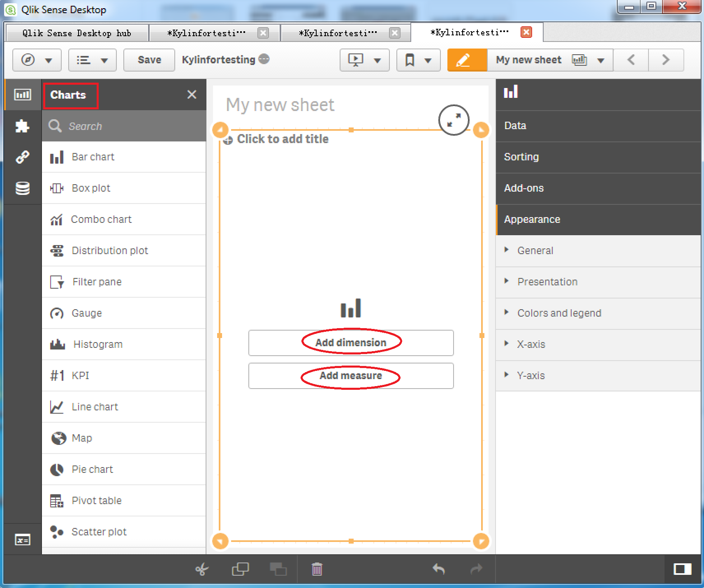The width and height of the screenshot is (704, 588).
Task: Expand the Colors and legend section
Action: pos(559,313)
